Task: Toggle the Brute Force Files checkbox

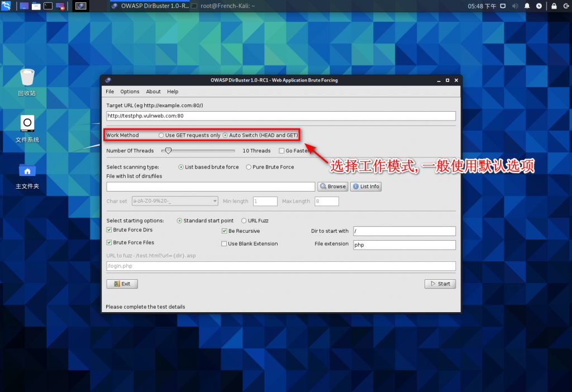Action: tap(109, 242)
